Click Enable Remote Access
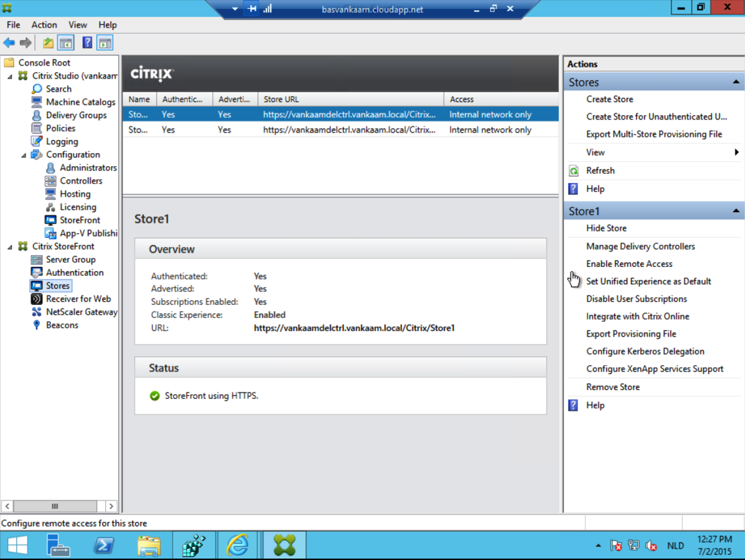The width and height of the screenshot is (745, 560). [629, 264]
